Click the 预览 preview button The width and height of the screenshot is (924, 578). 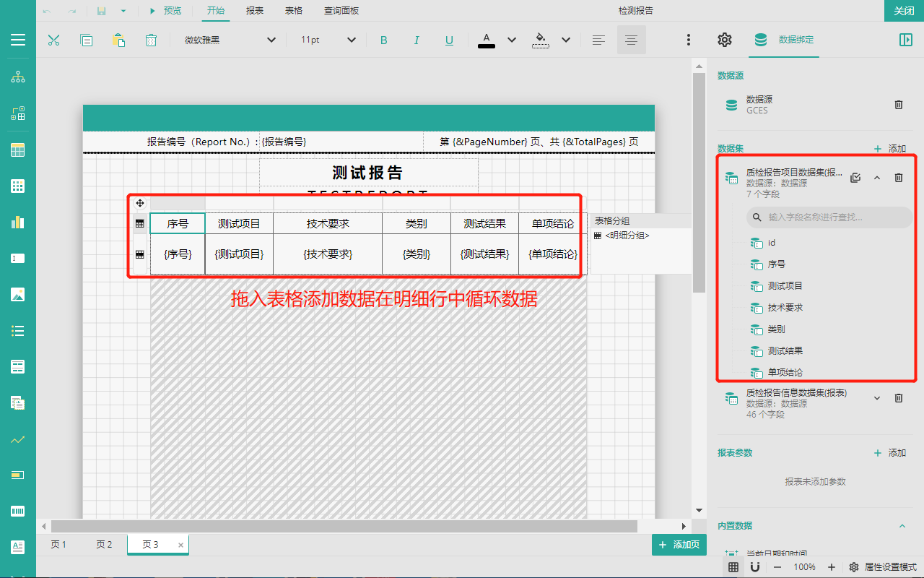point(165,11)
